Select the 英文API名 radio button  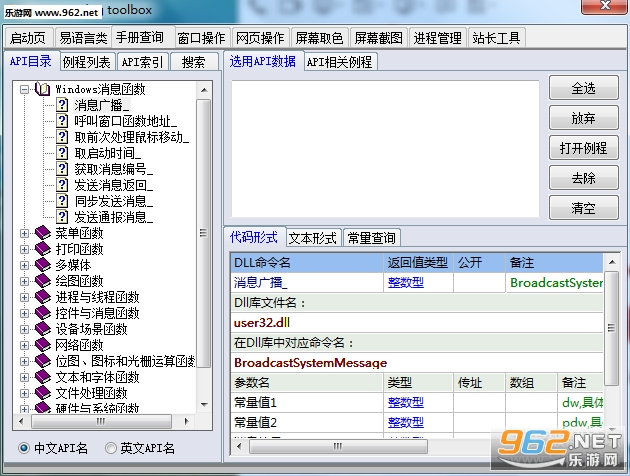110,448
